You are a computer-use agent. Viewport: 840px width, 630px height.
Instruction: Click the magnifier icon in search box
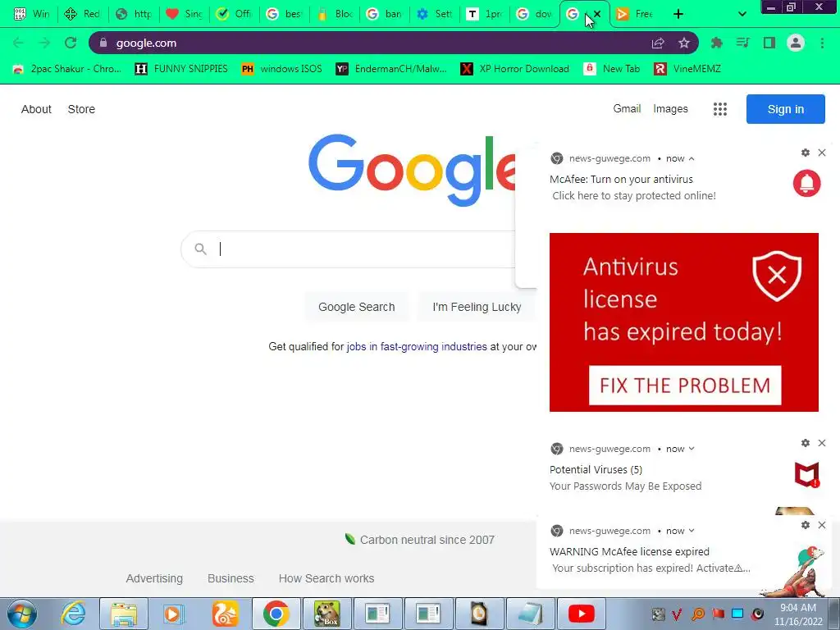(x=200, y=249)
